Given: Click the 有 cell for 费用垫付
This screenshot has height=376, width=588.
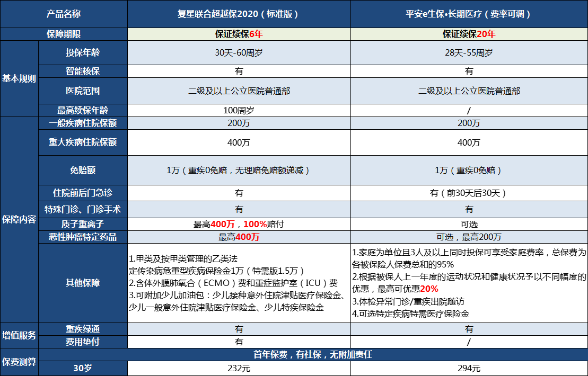Looking at the screenshot, I should pyautogui.click(x=239, y=342).
